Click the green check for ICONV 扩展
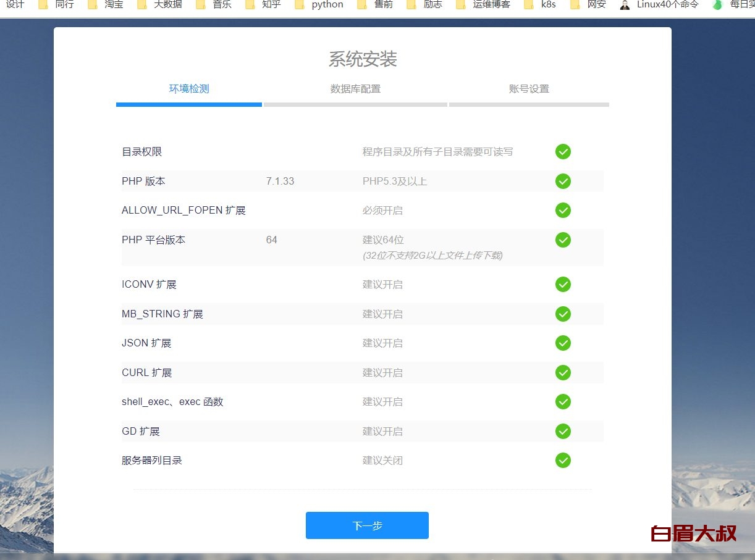Viewport: 755px width, 560px height. [563, 284]
